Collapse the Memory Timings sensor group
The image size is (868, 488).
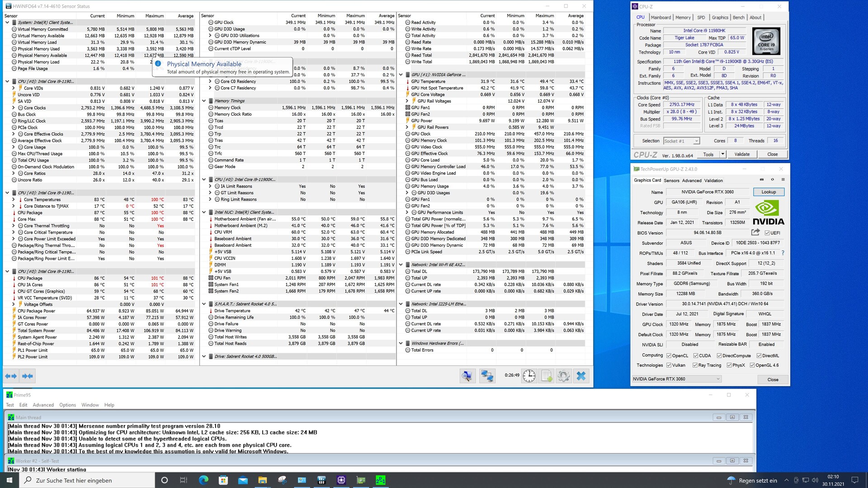tap(204, 101)
